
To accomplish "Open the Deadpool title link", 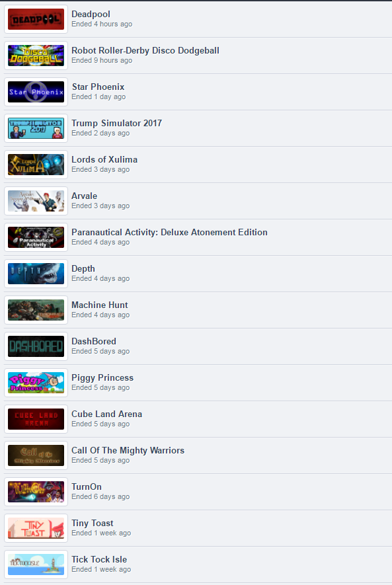I will point(91,14).
